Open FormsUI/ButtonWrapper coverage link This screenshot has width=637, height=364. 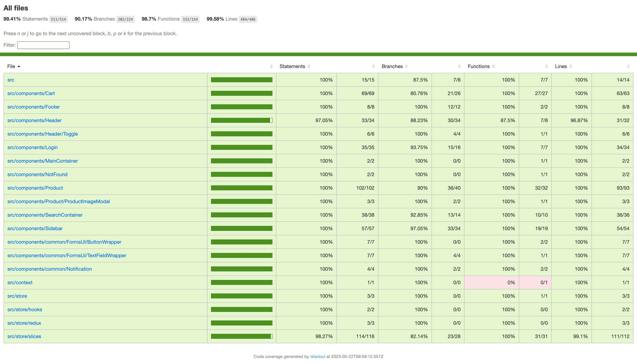coord(64,242)
